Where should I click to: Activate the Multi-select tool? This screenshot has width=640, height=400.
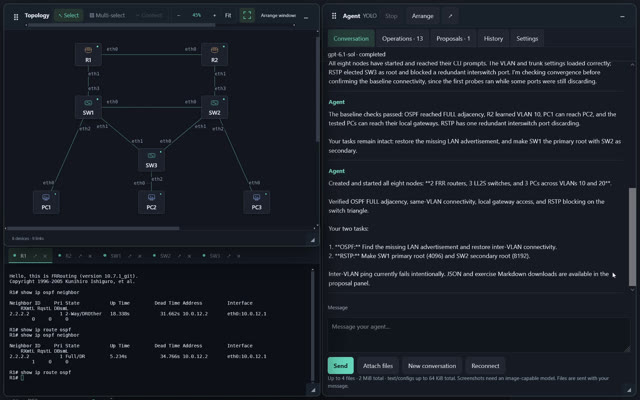tap(107, 16)
